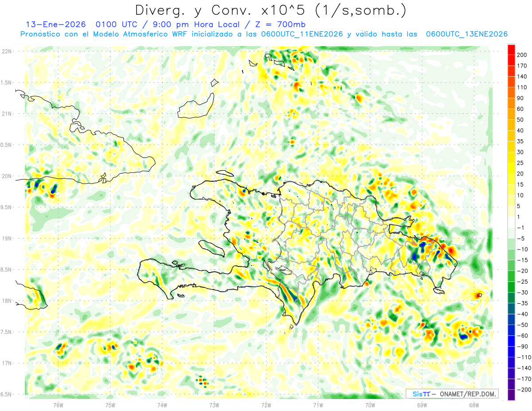Screen dimensions: 532x411
Task: Click the '9.5N' latitude label
Action: point(6,207)
